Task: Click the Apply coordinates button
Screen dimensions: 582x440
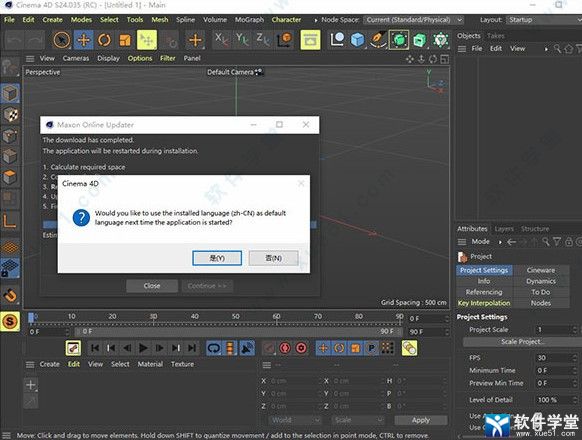Action: click(x=421, y=420)
